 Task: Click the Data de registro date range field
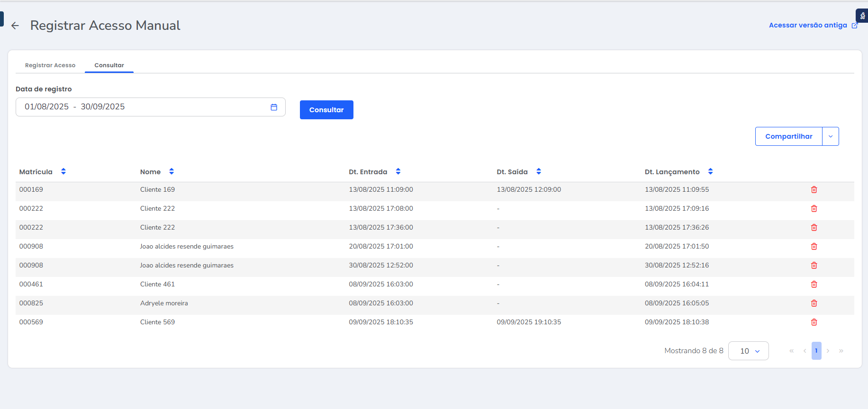142,107
